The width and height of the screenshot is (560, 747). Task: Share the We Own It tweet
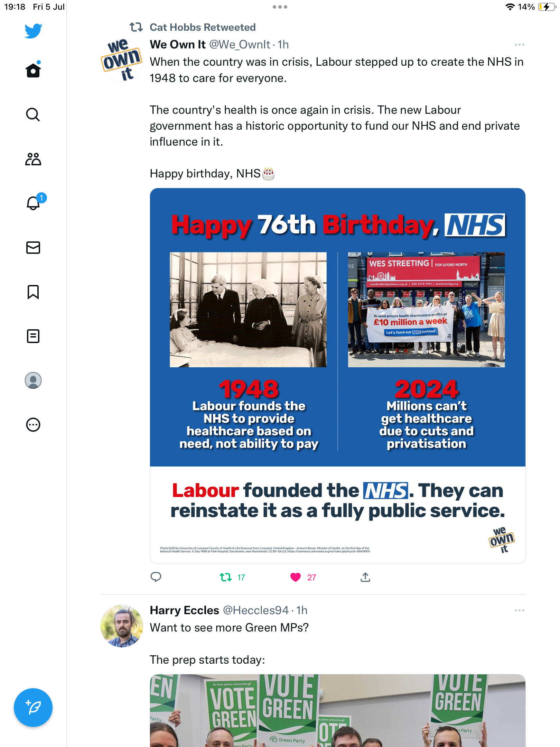(365, 577)
